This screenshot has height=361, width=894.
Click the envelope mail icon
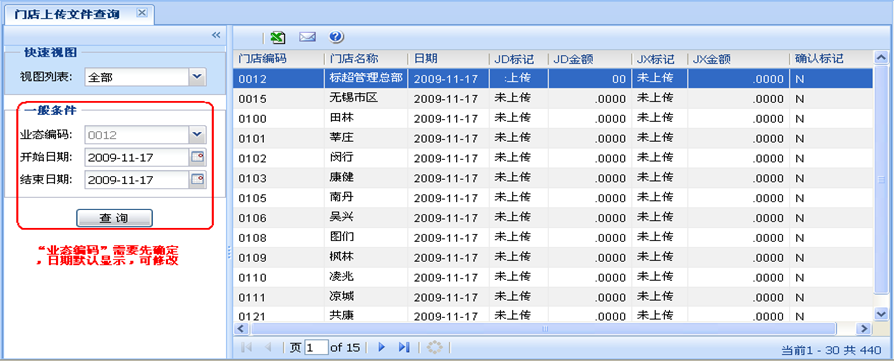click(x=307, y=38)
